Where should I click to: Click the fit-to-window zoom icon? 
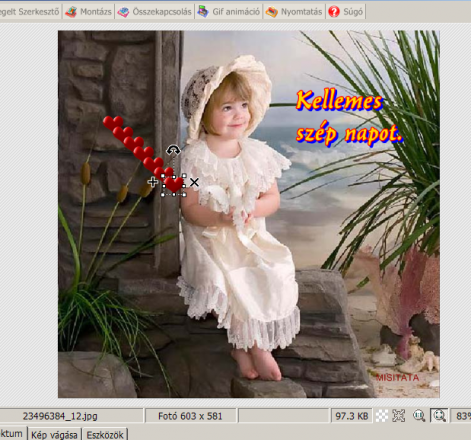(439, 416)
